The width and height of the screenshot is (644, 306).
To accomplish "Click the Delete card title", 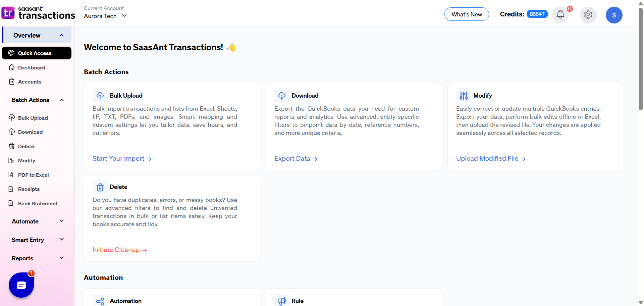I will coord(118,187).
